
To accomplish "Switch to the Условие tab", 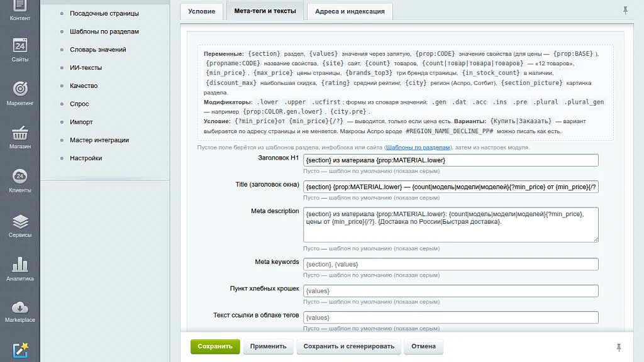I will (x=202, y=11).
